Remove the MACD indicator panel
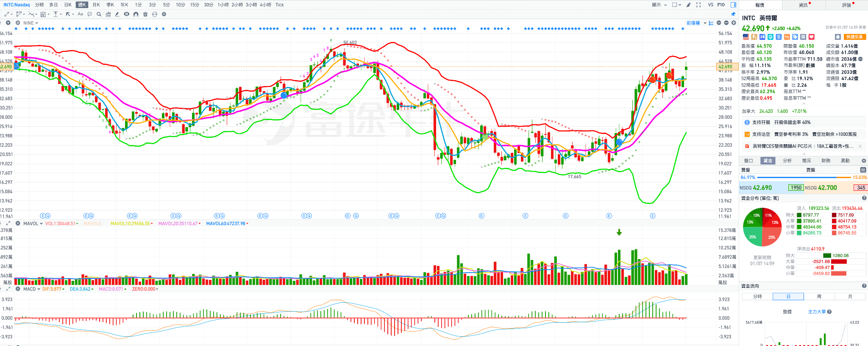 point(18,289)
